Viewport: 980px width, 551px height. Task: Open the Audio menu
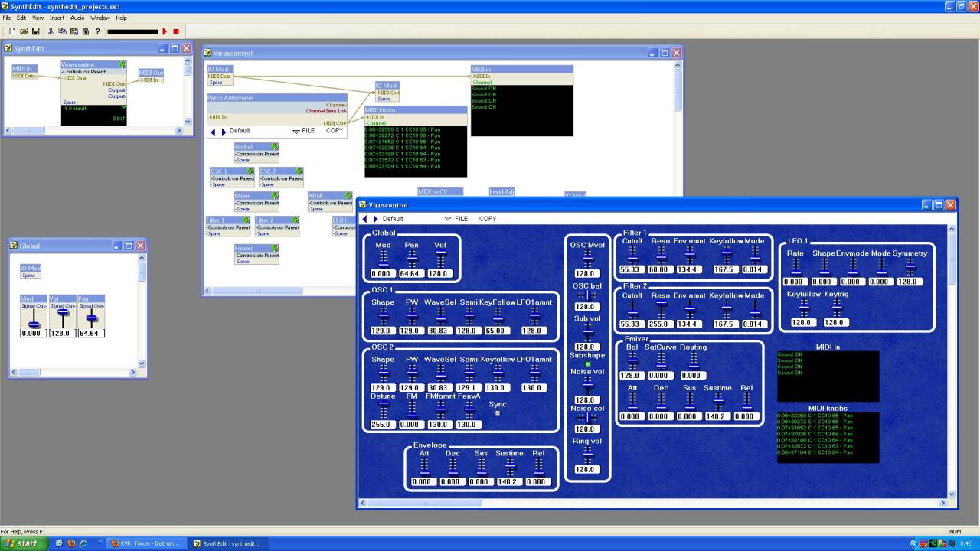(78, 18)
